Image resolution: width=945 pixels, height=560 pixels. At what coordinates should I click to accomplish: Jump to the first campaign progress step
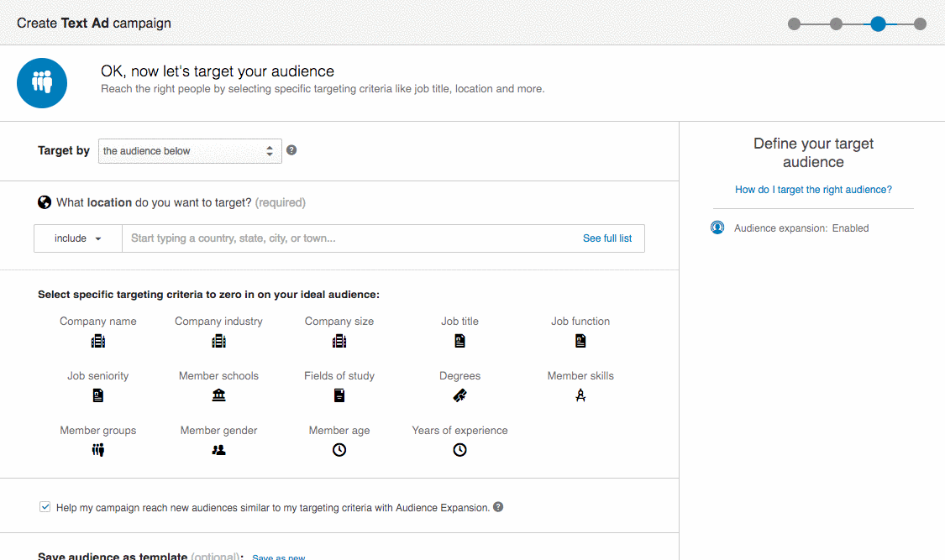[794, 24]
